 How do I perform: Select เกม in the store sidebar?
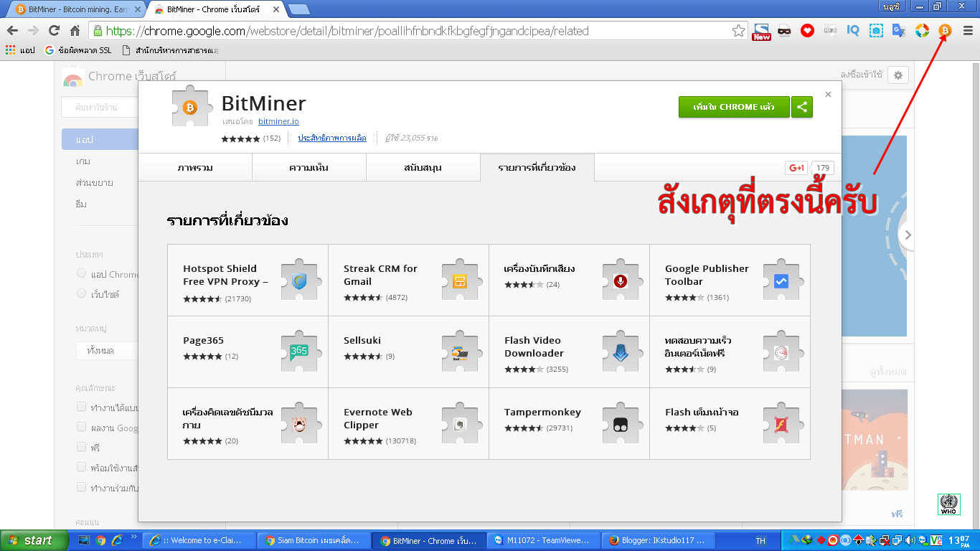(83, 161)
